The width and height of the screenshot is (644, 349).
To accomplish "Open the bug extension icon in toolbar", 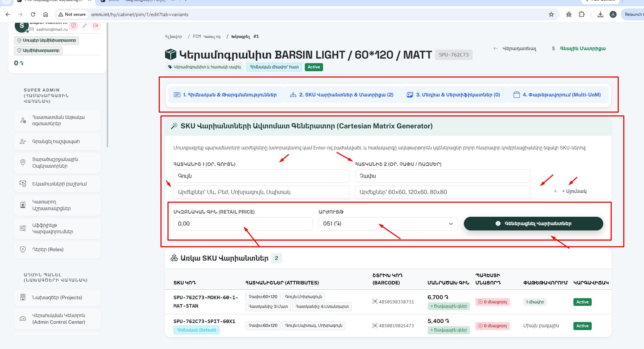I will pos(569,14).
